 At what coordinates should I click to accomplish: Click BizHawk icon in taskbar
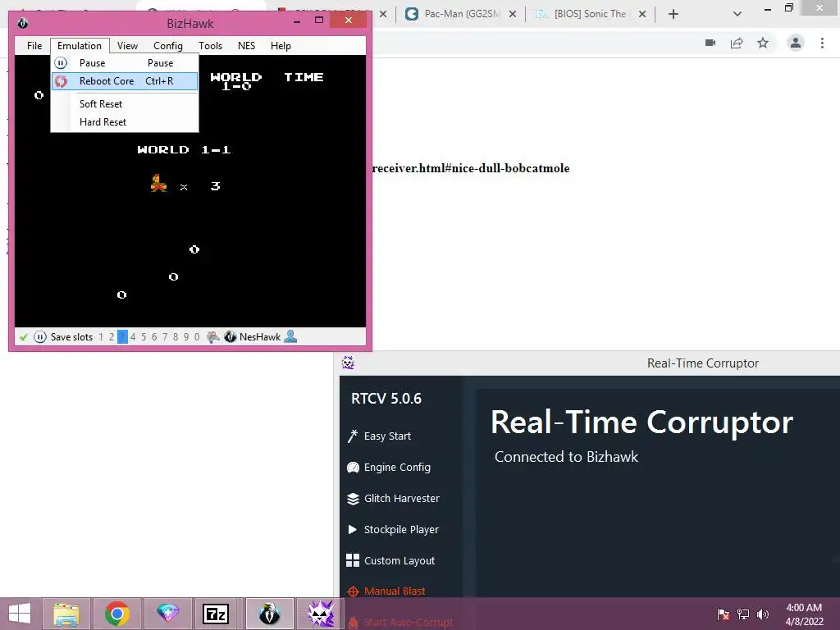(269, 614)
